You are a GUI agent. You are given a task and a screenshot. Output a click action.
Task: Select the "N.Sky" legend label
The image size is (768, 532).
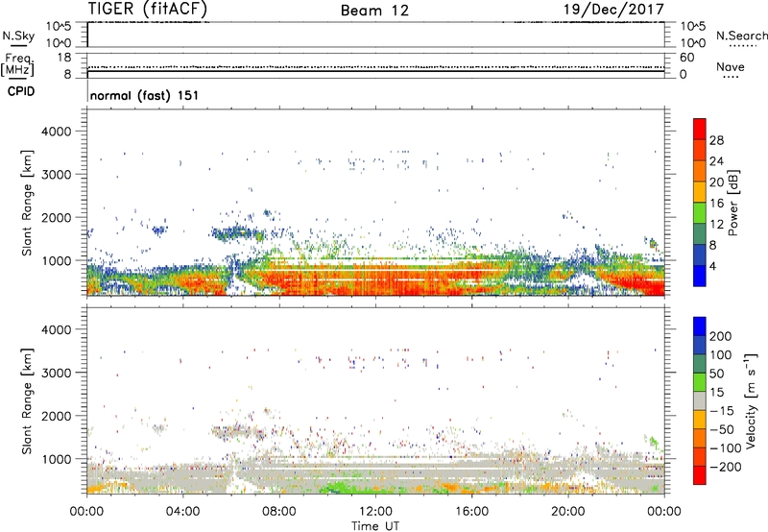pyautogui.click(x=18, y=36)
